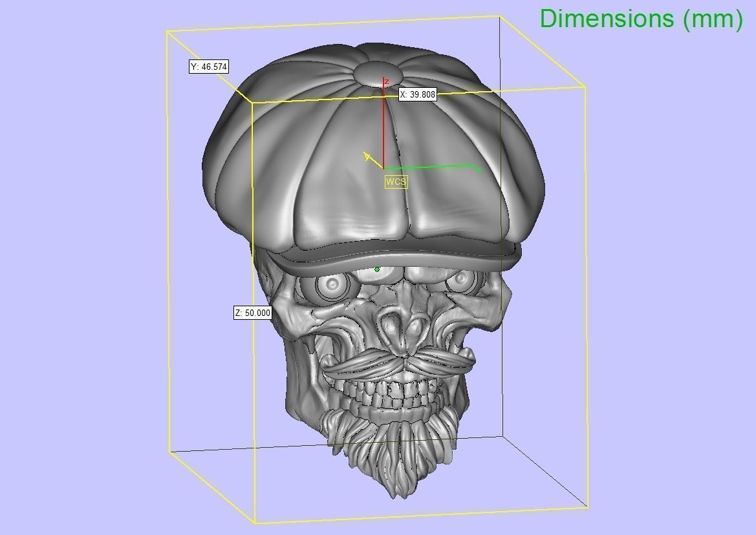The height and width of the screenshot is (535, 756).
Task: Click the yellow axis arrow of WCS
Action: tap(373, 160)
